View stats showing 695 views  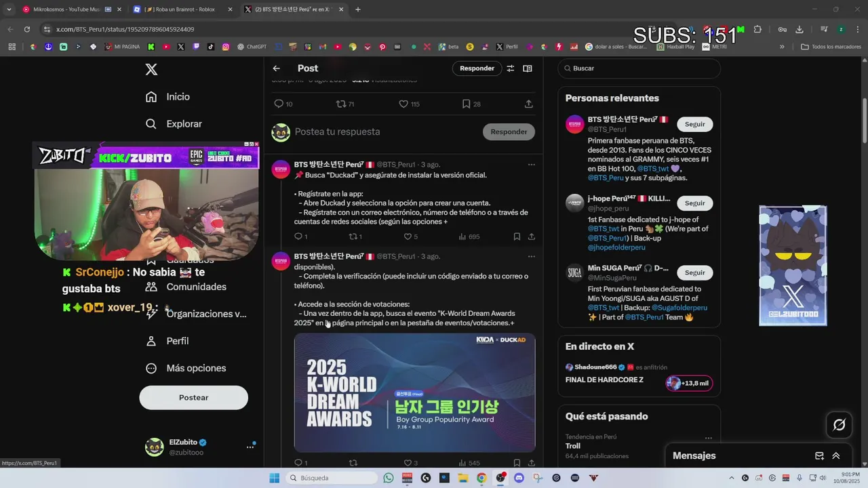(x=469, y=237)
